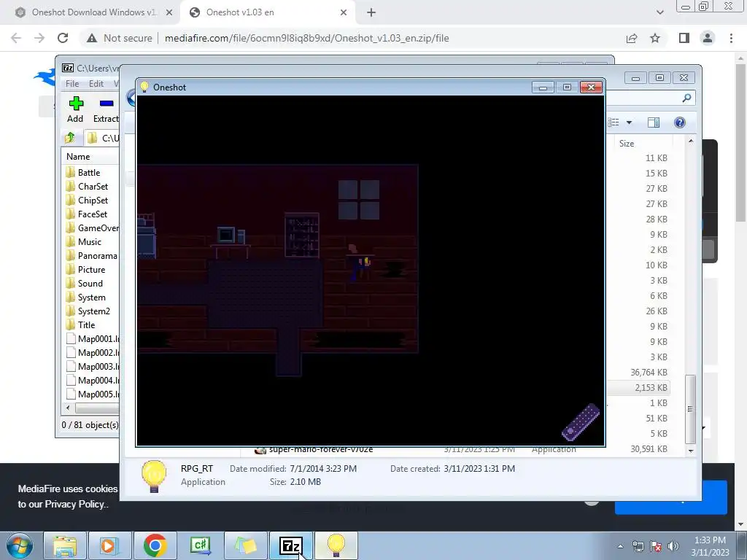Open Windows Explorer from taskbar
Viewport: 747px width, 560px height.
pos(65,545)
